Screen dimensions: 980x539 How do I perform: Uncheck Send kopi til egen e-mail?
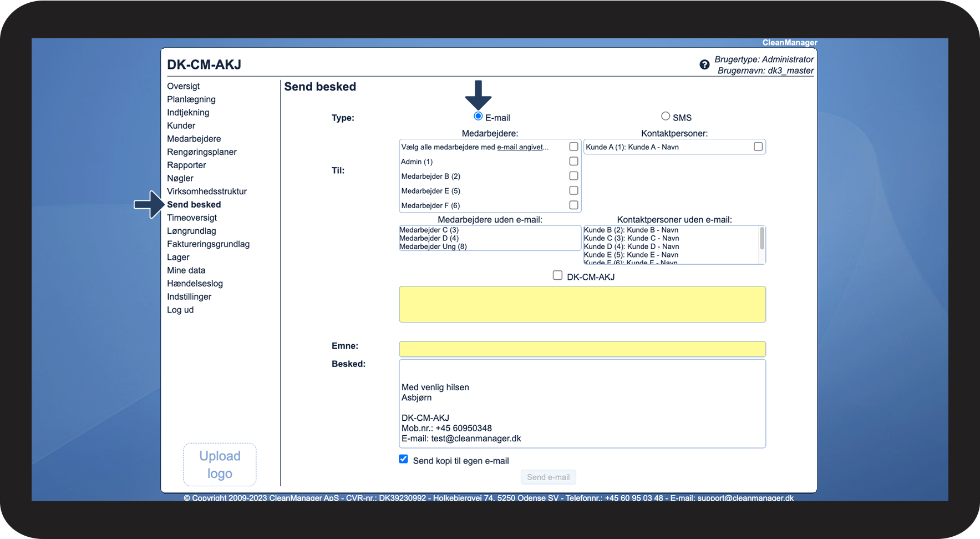[x=404, y=459]
